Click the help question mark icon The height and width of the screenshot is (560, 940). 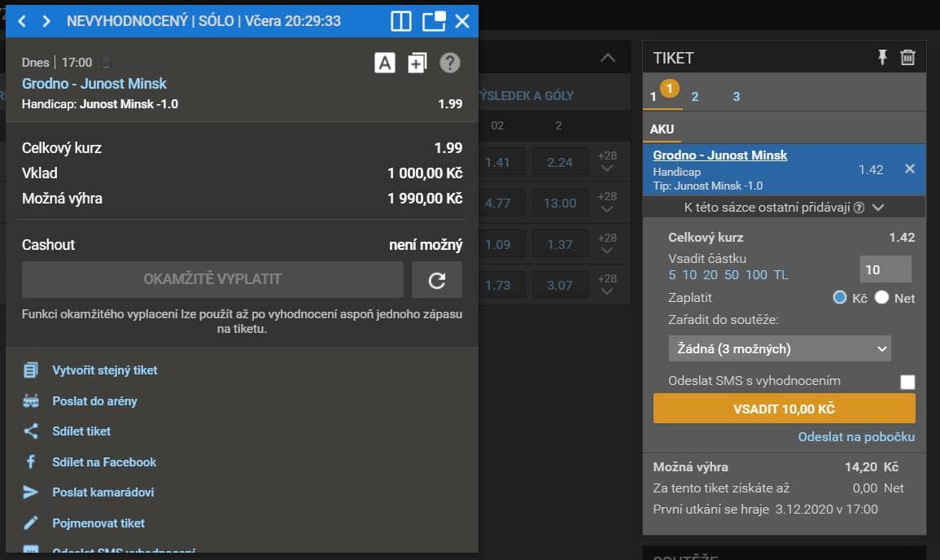pos(449,63)
